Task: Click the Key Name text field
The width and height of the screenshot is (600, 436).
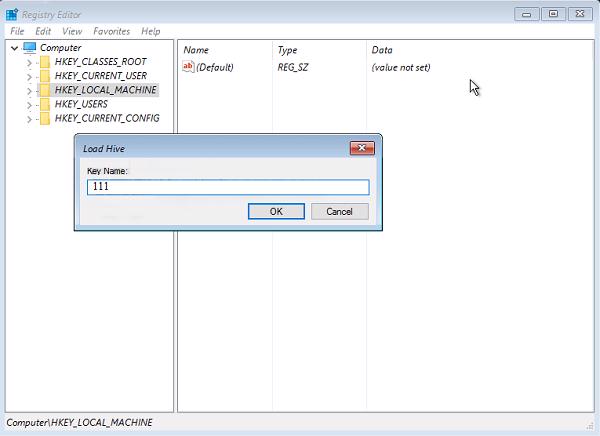Action: pyautogui.click(x=228, y=187)
